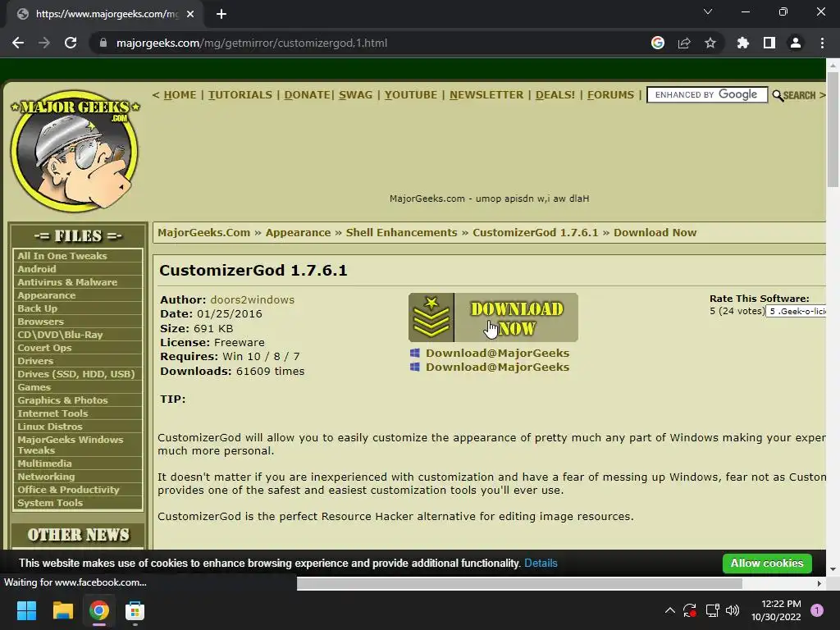Open rating dropdown showing 5 Geek-o-licious
The height and width of the screenshot is (630, 840).
click(796, 311)
